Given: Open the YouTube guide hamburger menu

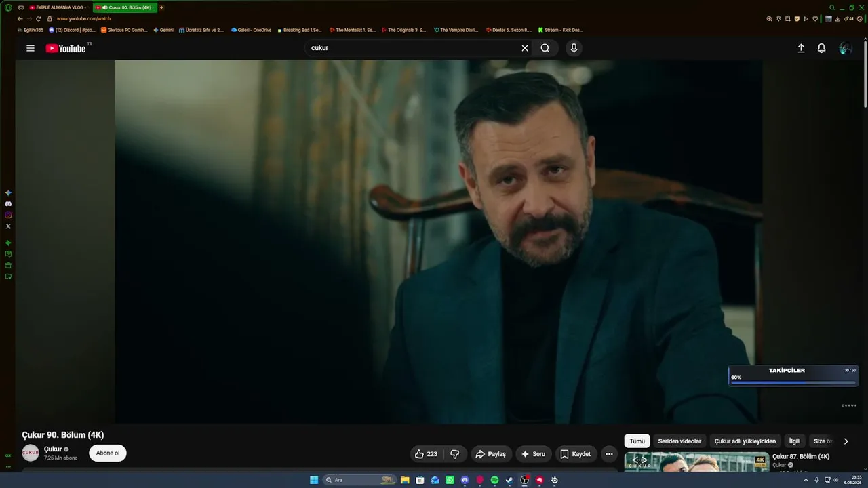Looking at the screenshot, I should 31,48.
